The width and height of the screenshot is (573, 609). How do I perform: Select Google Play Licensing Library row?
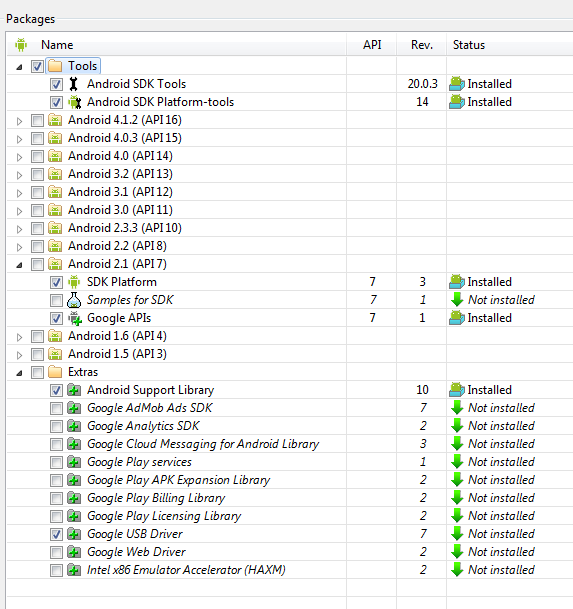pos(290,516)
